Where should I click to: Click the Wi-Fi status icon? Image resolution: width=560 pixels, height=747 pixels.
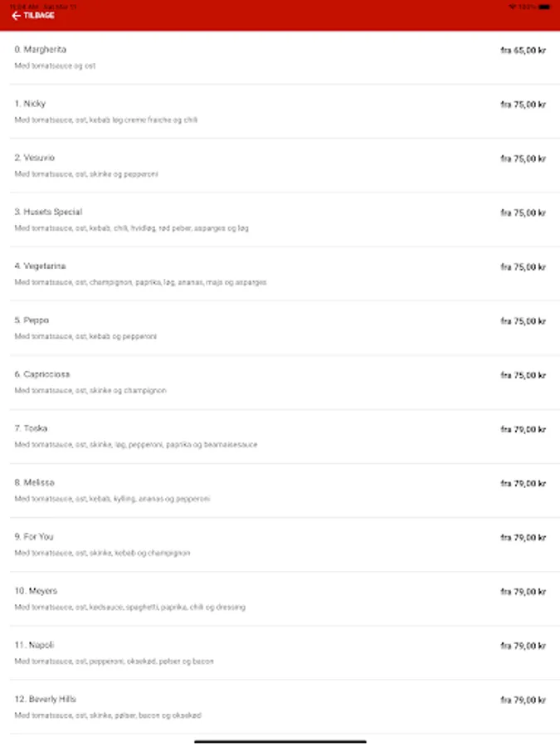(512, 7)
